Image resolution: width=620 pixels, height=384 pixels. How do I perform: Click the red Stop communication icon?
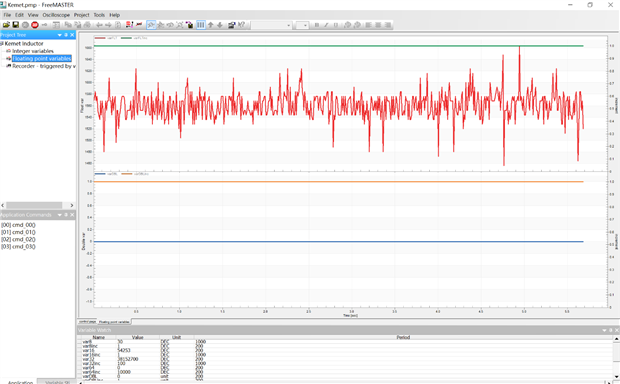click(x=35, y=25)
